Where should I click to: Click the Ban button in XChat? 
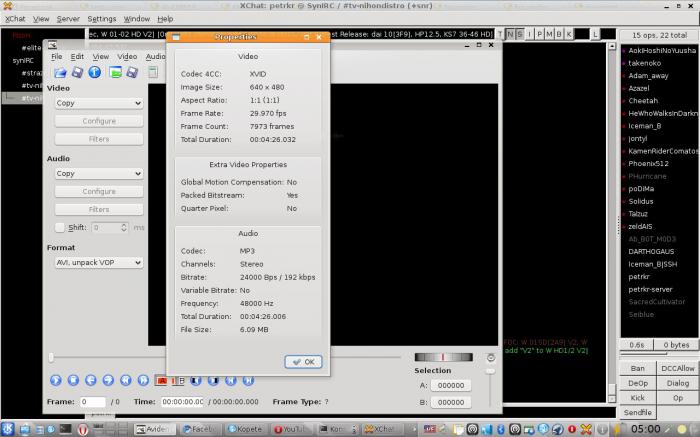[638, 368]
